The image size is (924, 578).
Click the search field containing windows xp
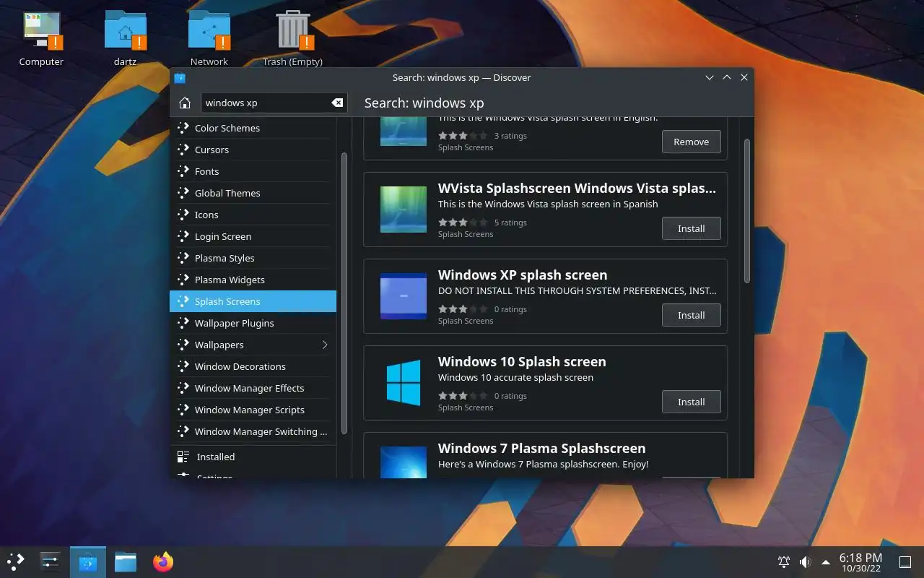[274, 103]
